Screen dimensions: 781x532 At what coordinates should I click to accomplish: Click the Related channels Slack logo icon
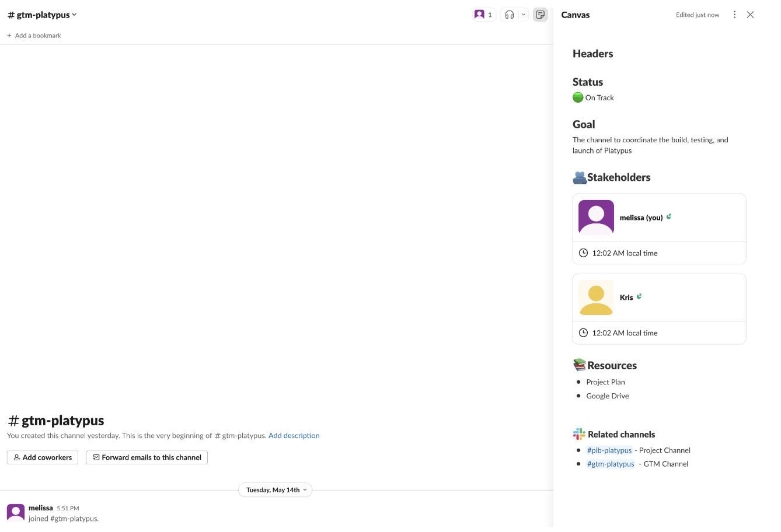pyautogui.click(x=578, y=434)
